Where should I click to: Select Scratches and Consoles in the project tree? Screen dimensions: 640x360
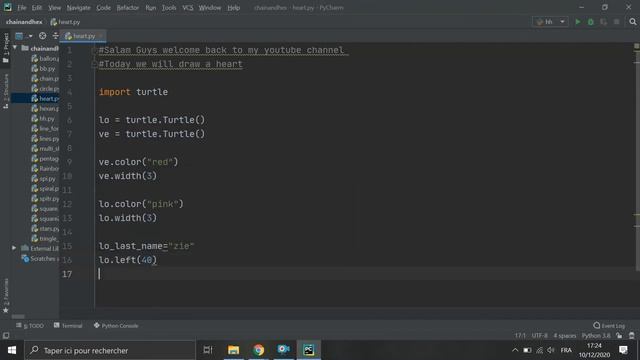40,258
